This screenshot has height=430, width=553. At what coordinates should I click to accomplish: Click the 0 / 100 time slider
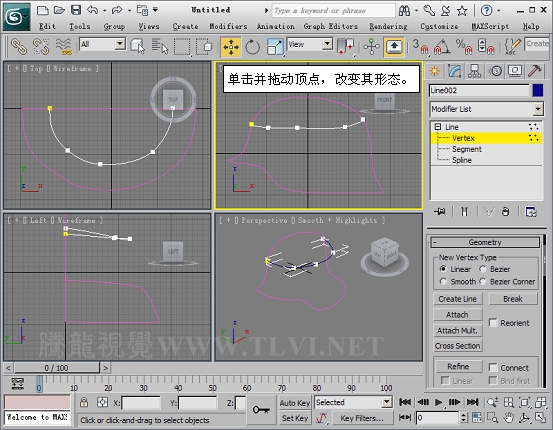pyautogui.click(x=56, y=368)
